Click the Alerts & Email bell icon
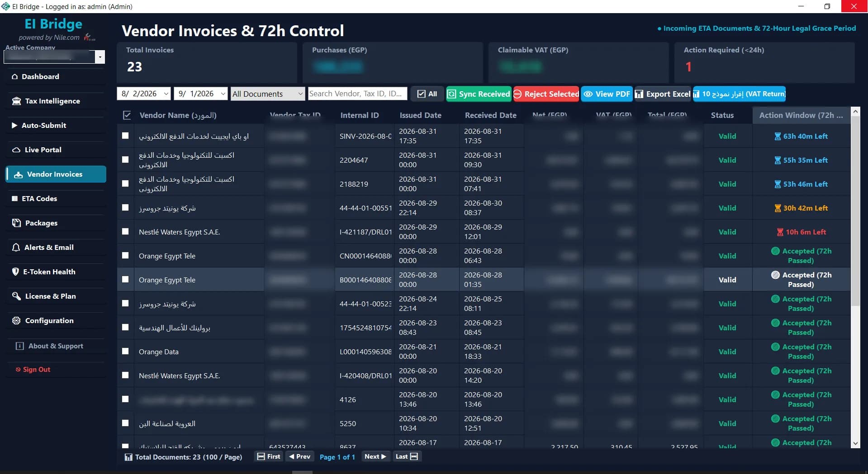868x474 pixels. point(16,248)
